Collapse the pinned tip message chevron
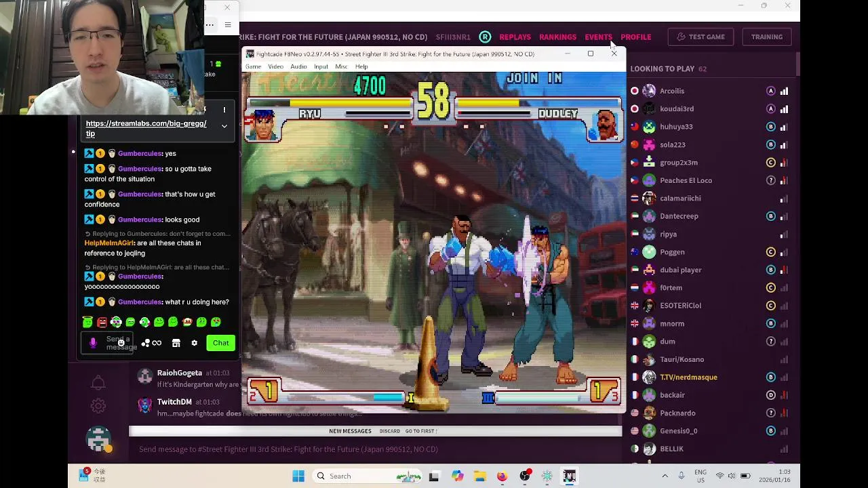Image resolution: width=868 pixels, height=488 pixels. (x=224, y=126)
